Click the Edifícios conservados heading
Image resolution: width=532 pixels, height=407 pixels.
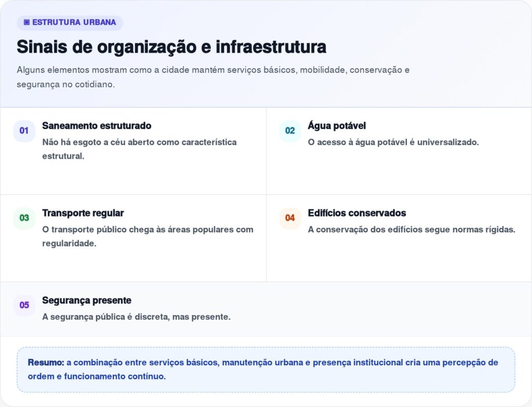[357, 213]
